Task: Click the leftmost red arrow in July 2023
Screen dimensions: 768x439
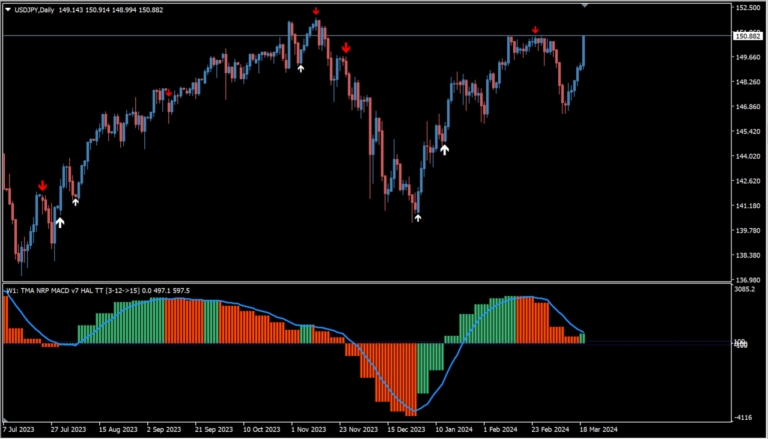Action: [42, 186]
